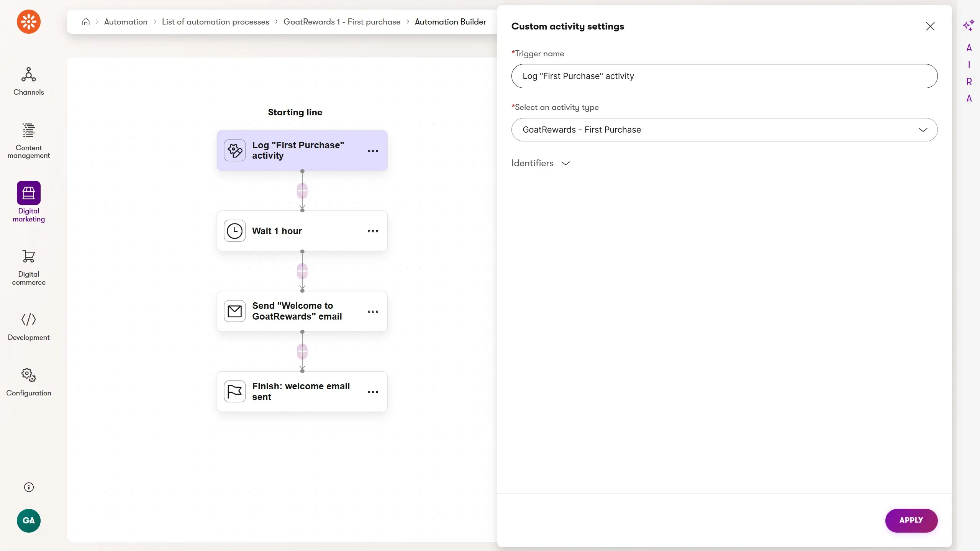Click the info circle icon in sidebar
This screenshot has height=551, width=980.
click(29, 487)
